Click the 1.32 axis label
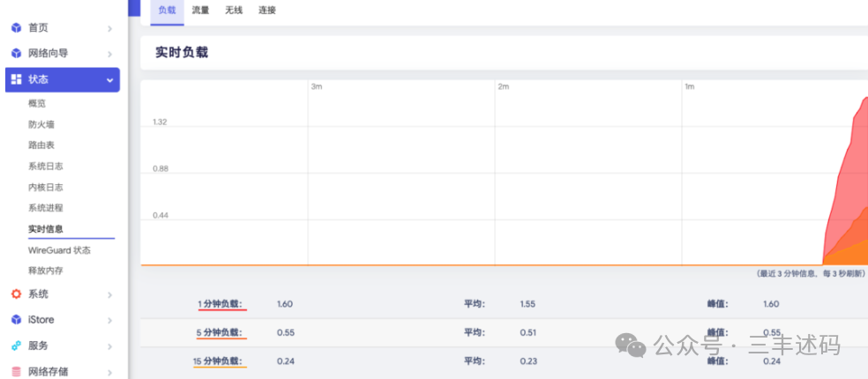 (x=160, y=122)
